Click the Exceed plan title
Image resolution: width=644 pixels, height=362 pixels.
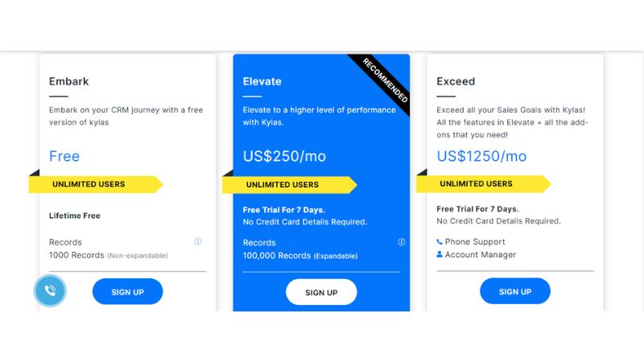[456, 81]
